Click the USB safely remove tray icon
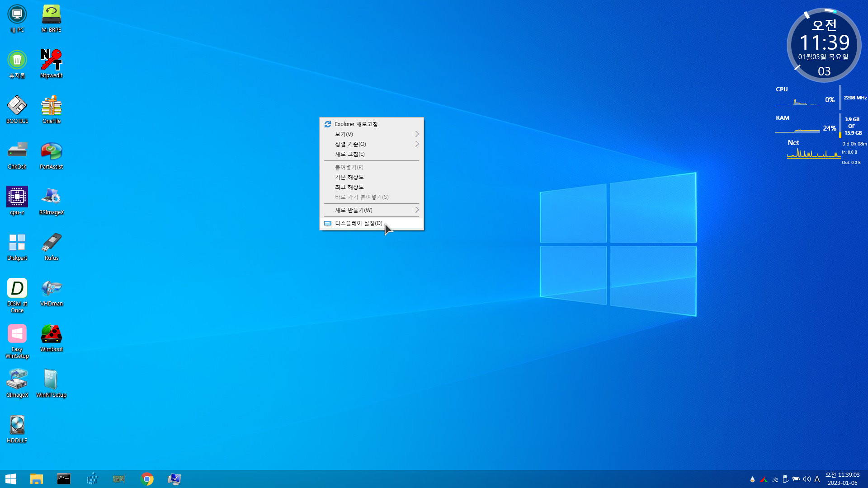Image resolution: width=868 pixels, height=488 pixels. coord(785,479)
